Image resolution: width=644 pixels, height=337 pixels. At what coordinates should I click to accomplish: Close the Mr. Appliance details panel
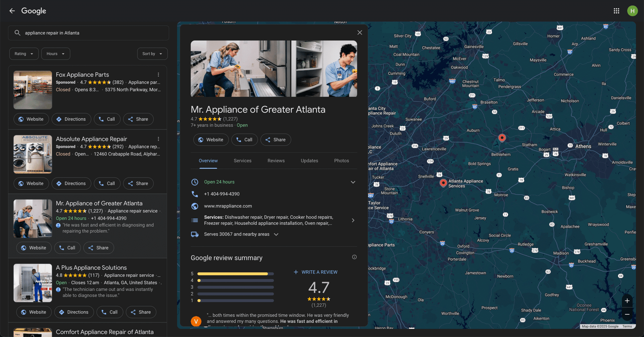pyautogui.click(x=360, y=33)
